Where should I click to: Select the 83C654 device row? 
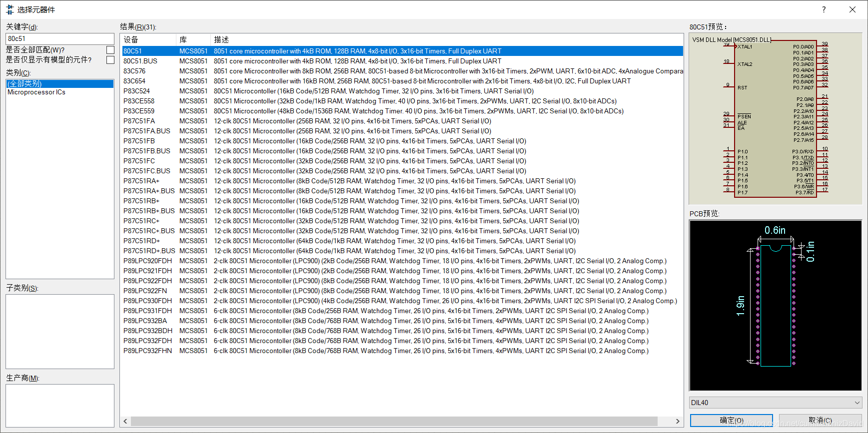coord(402,81)
